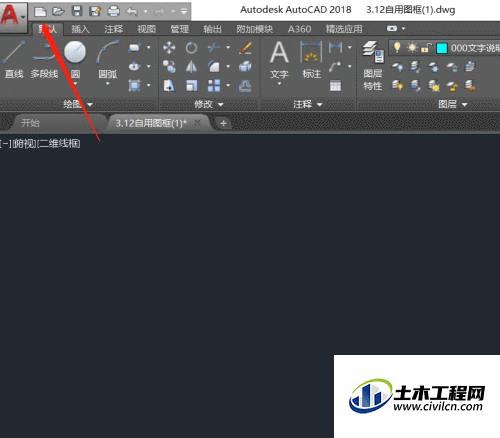
Task: Switch to the 输出 ribbon tab
Action: pyautogui.click(x=212, y=29)
